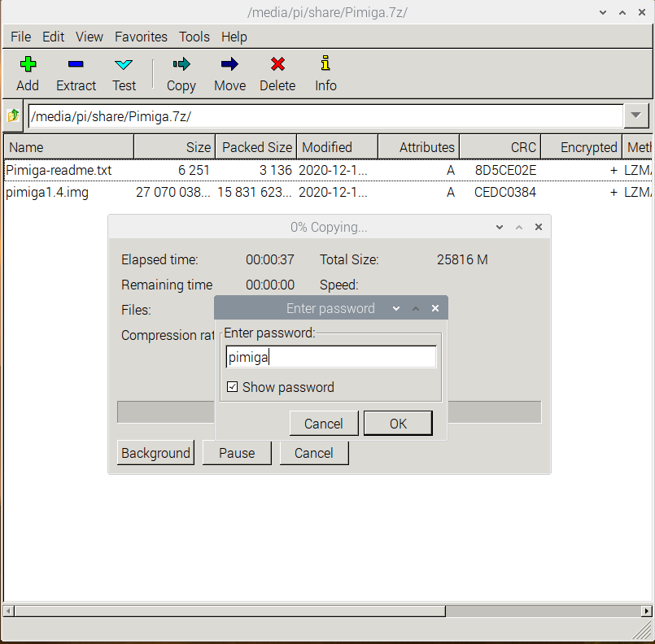655x644 pixels.
Task: Maximize the Copying dialog window
Action: coord(519,227)
